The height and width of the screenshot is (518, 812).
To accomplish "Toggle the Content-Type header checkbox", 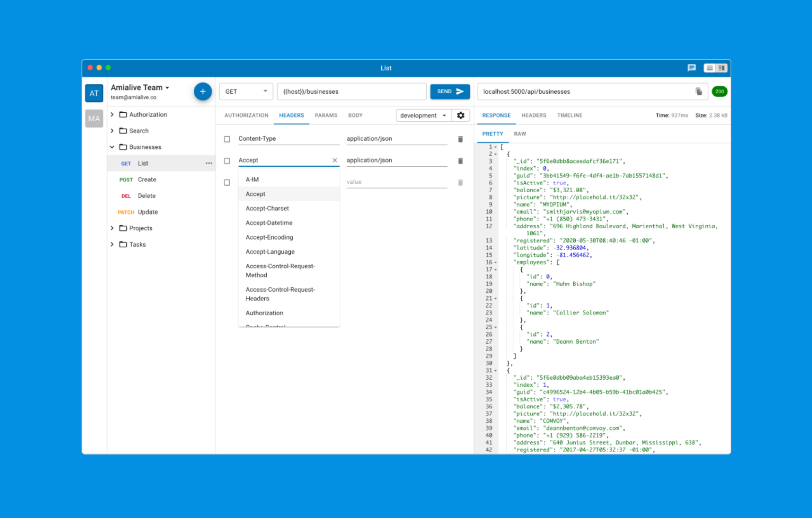I will [x=227, y=139].
